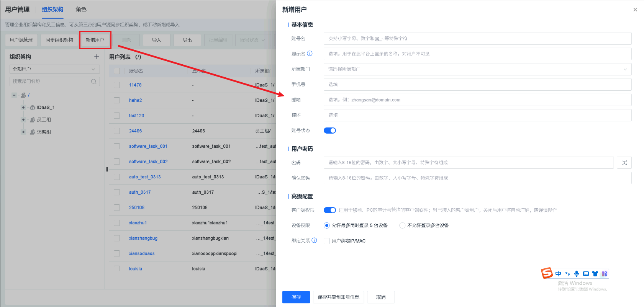The image size is (644, 307).
Task: Click the plus icon to add organization
Action: [97, 57]
